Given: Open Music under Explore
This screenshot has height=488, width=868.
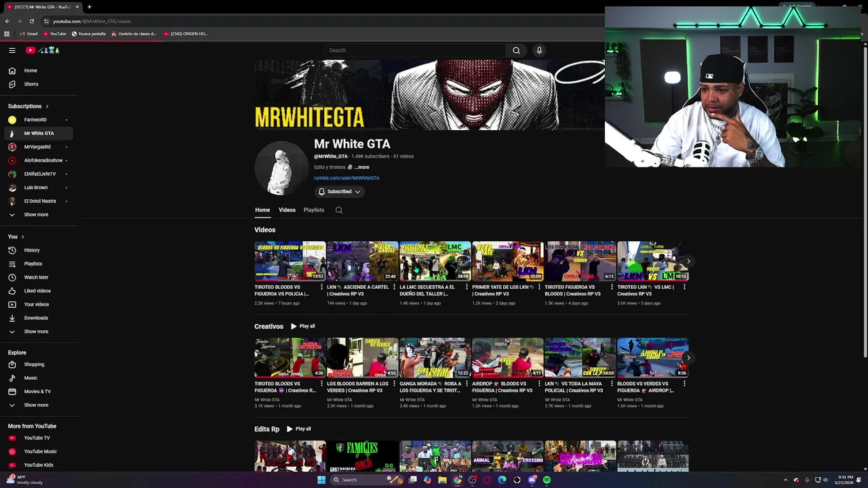Looking at the screenshot, I should pyautogui.click(x=38, y=378).
